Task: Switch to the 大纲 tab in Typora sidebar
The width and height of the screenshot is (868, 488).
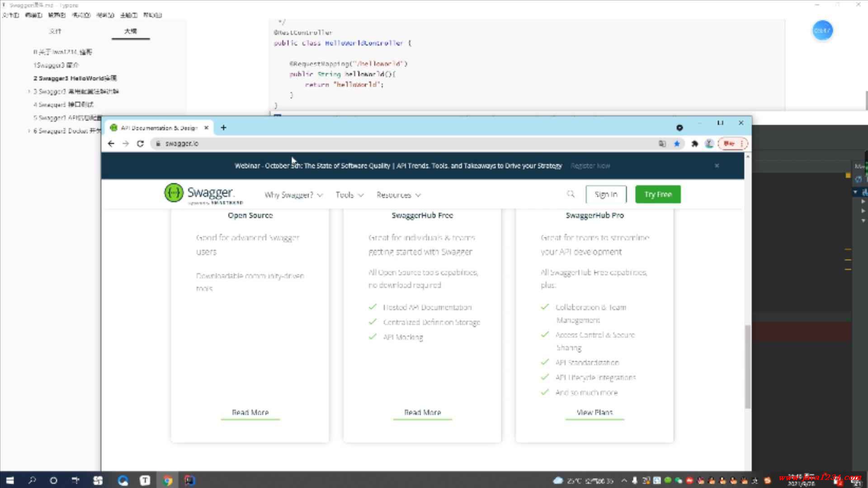Action: pyautogui.click(x=131, y=31)
